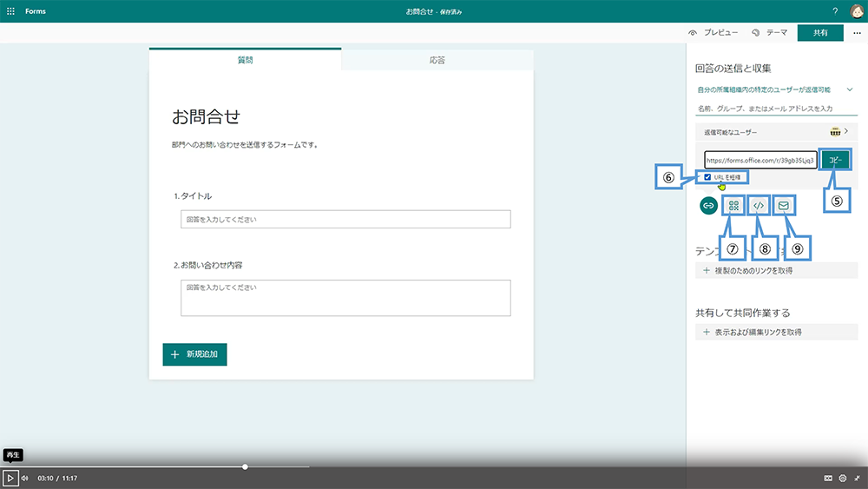
Task: Click the 共有して共同作業する heading
Action: [x=742, y=313]
